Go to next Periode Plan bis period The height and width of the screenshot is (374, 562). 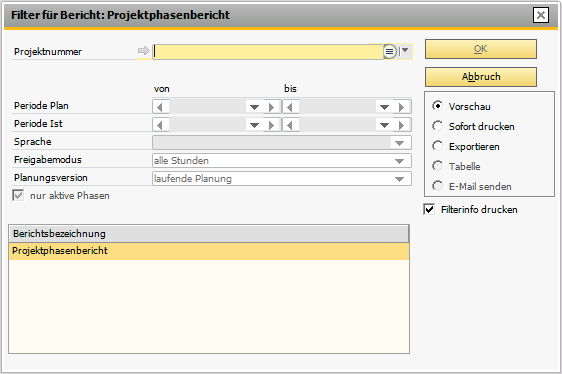click(x=402, y=107)
